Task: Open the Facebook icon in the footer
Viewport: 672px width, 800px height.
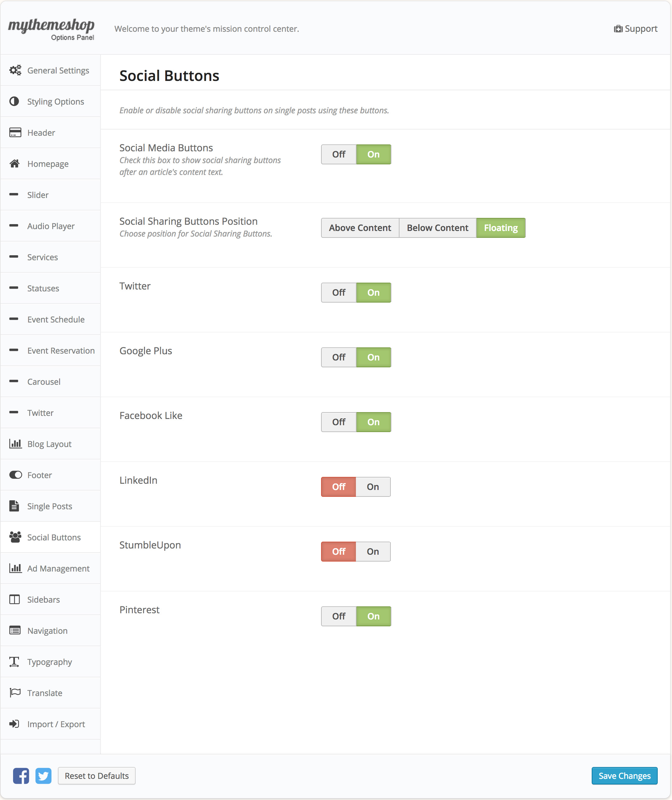Action: click(x=21, y=776)
